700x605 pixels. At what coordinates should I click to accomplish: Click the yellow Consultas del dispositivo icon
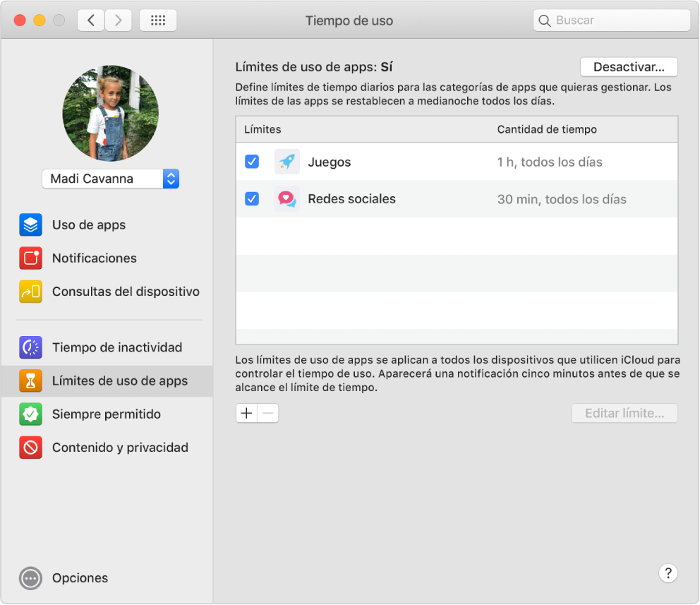pos(30,292)
